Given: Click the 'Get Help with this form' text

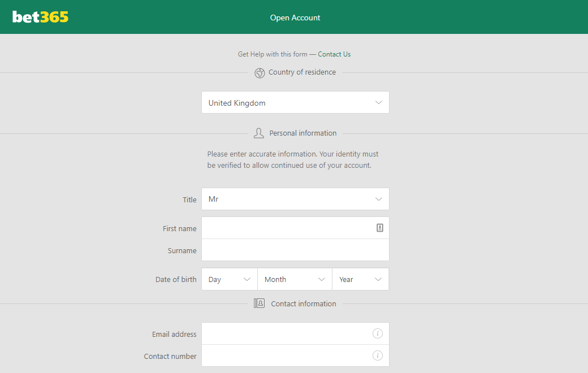Looking at the screenshot, I should [x=273, y=54].
